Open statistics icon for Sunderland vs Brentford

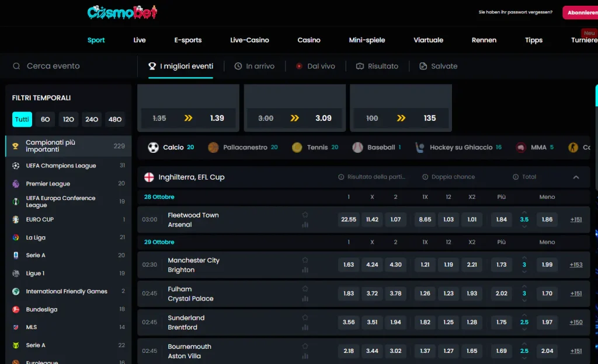(305, 327)
